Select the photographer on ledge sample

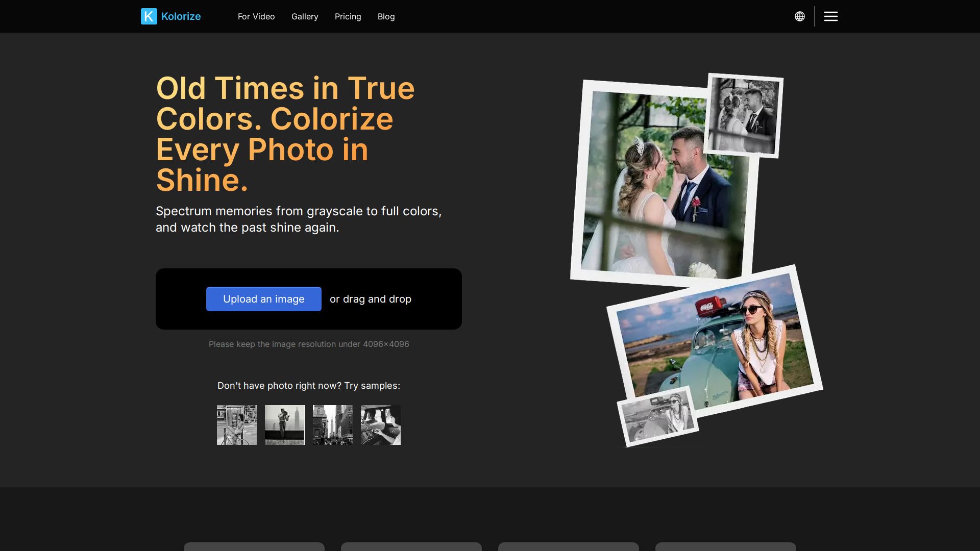point(284,425)
